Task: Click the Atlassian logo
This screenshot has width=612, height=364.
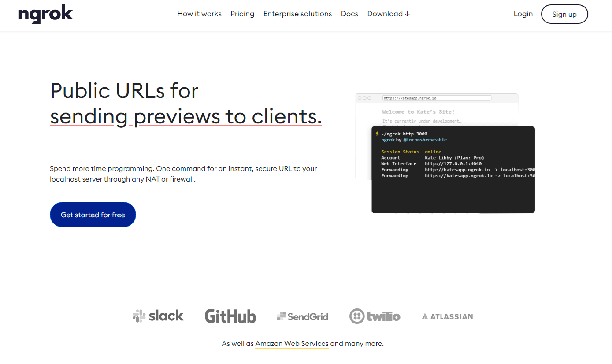Action: (447, 316)
